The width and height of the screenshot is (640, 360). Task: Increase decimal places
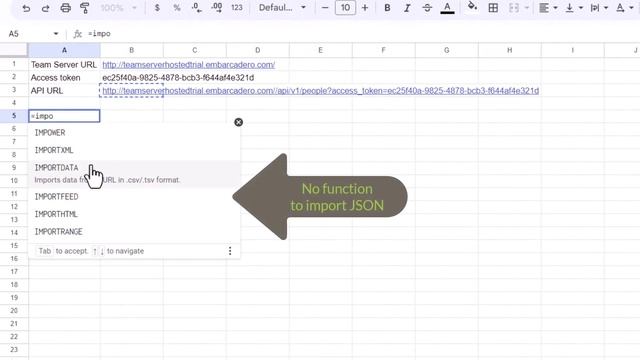point(217,8)
